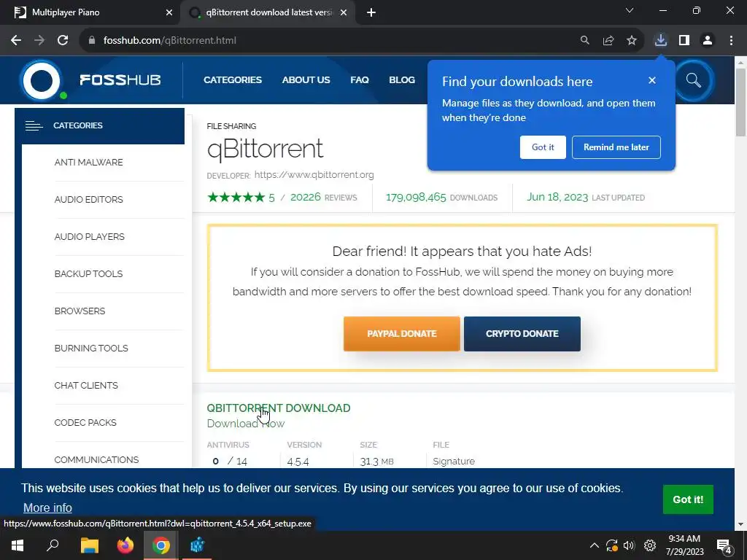Close the Multiplayer Piano tab

pyautogui.click(x=169, y=13)
